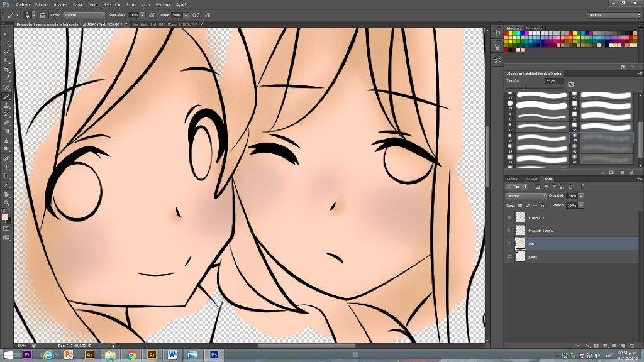Click the foreground color swatch

pos(4,217)
